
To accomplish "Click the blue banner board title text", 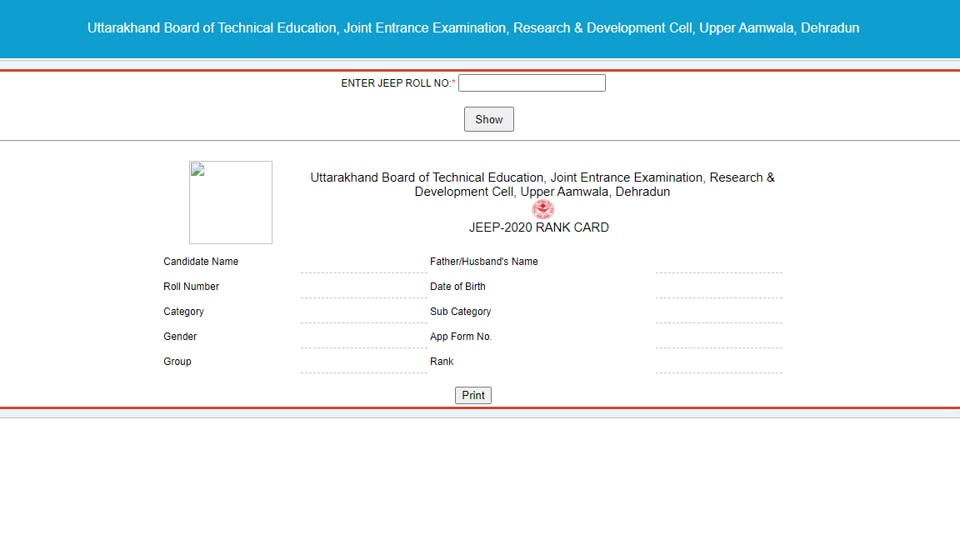I will [473, 28].
